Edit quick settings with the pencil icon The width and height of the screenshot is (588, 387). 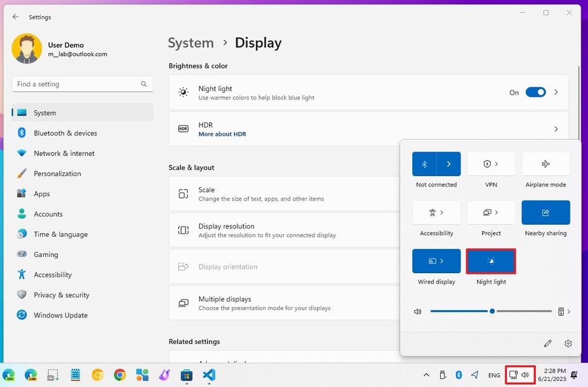547,343
